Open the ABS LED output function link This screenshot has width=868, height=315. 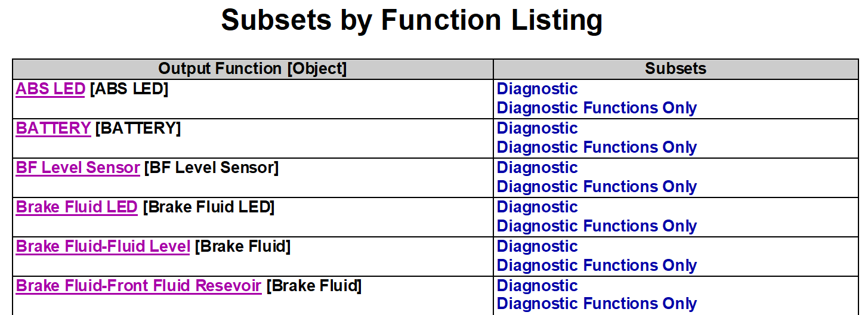click(x=51, y=89)
